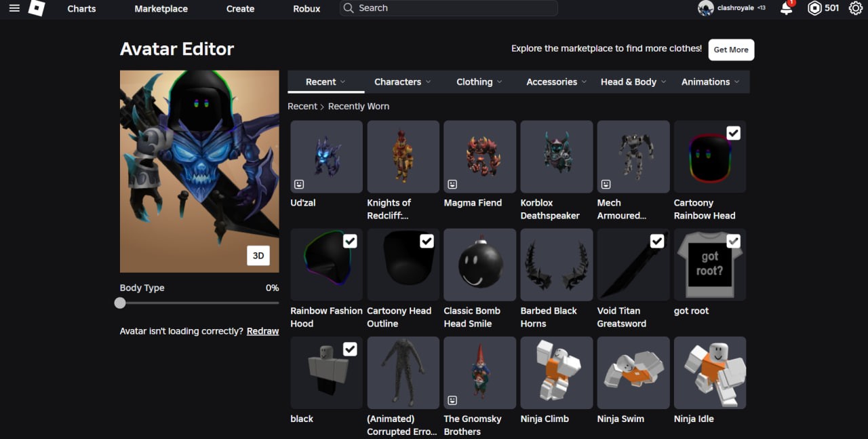Uncheck the Cartoony Rainbow Head checkmark

(733, 133)
